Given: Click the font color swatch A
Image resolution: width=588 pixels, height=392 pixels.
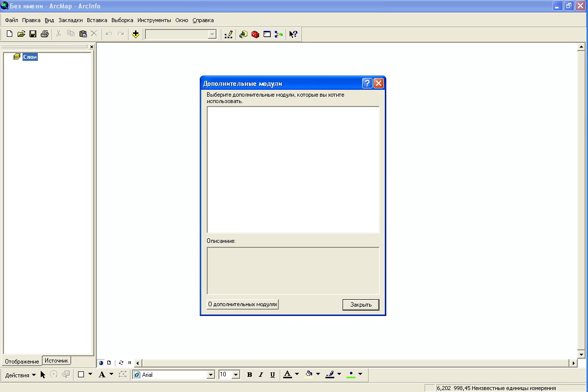Looking at the screenshot, I should point(288,374).
